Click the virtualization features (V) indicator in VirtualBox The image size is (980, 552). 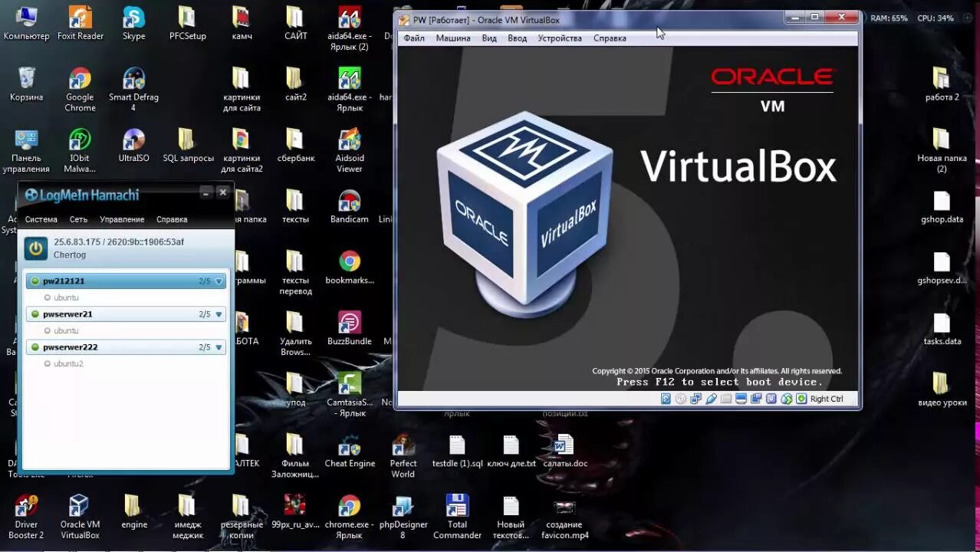(x=771, y=399)
